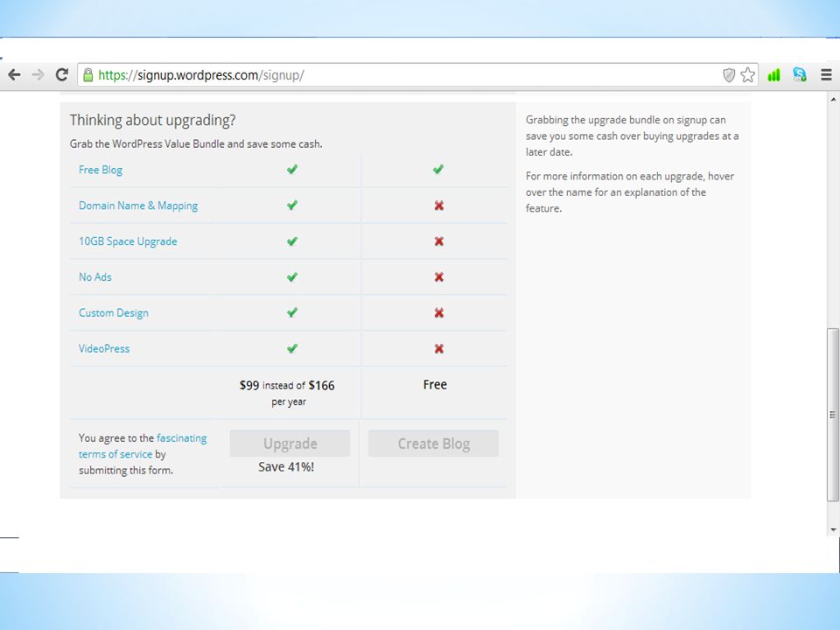Open the Chrome hamburger menu

point(826,75)
